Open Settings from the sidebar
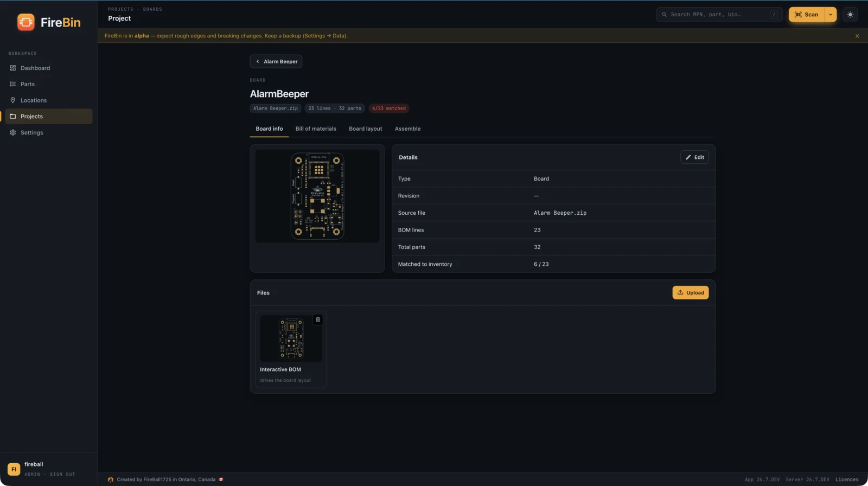 [x=49, y=132]
